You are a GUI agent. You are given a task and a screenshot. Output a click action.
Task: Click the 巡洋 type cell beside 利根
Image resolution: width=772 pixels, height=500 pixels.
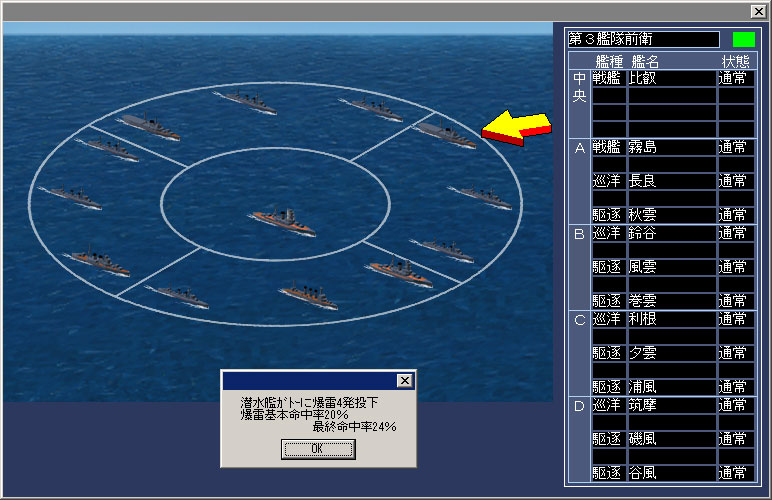point(609,319)
